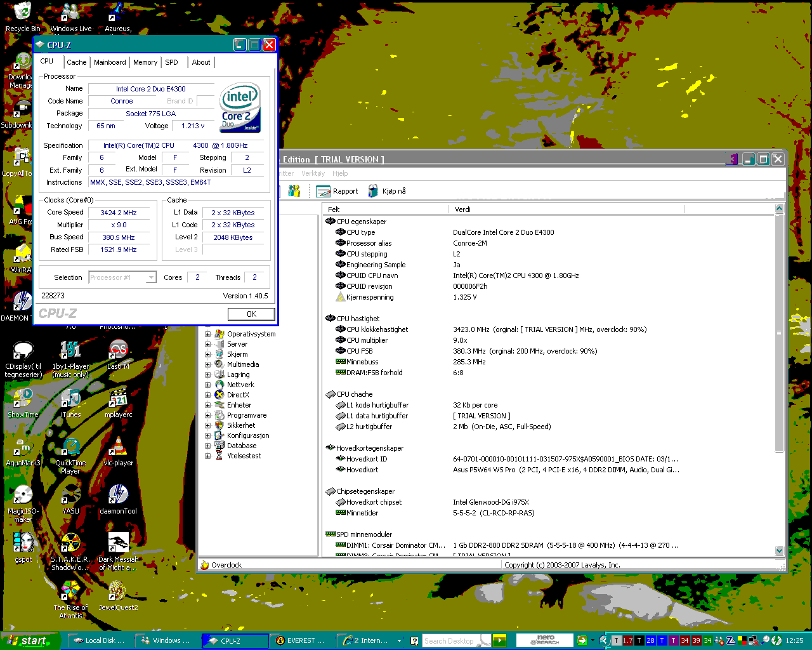
Task: Open Verktøy menu in Everest
Action: tap(313, 173)
